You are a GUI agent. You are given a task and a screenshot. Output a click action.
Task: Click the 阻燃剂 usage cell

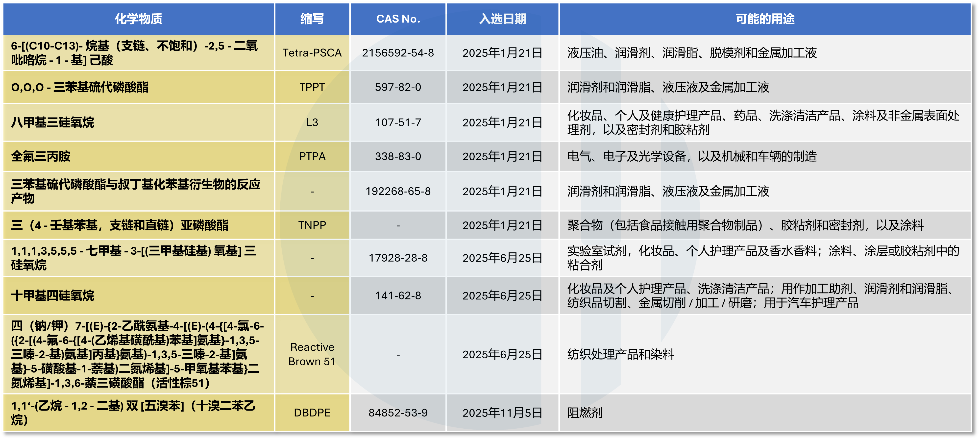[x=585, y=413]
